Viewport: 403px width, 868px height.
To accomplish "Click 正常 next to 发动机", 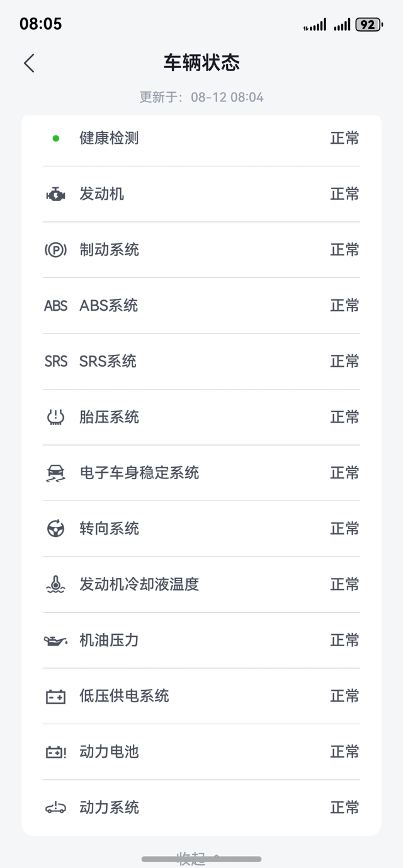I will 344,194.
